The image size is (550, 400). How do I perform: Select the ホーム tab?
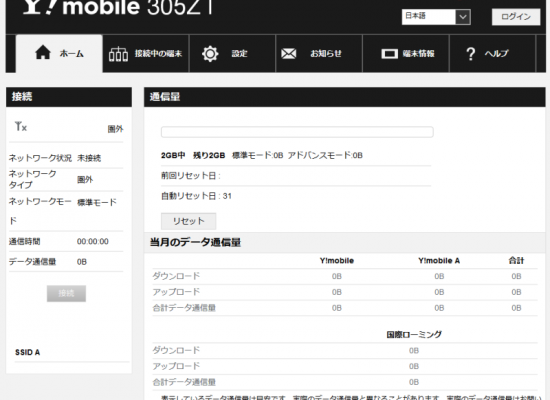coord(59,54)
